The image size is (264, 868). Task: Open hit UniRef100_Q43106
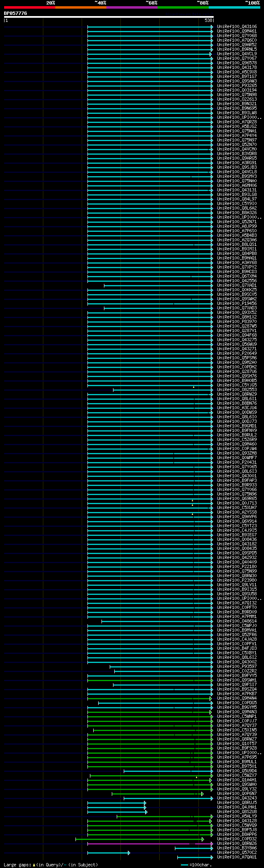[237, 27]
